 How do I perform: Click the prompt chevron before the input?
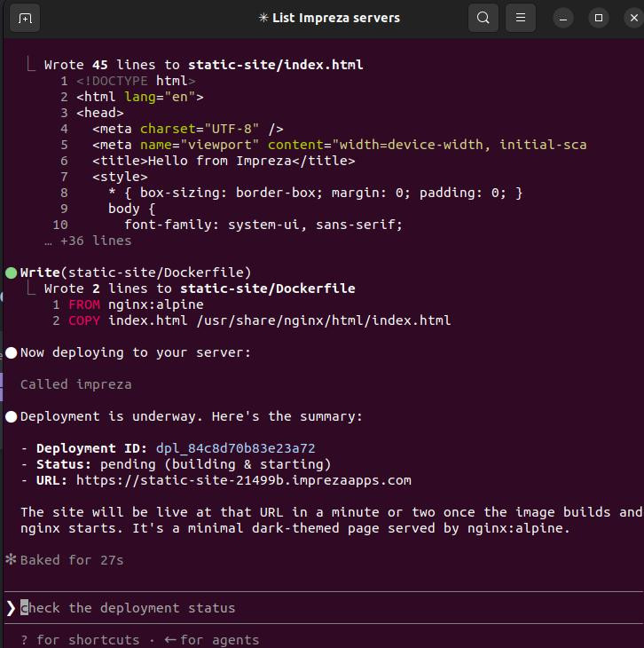tap(12, 608)
